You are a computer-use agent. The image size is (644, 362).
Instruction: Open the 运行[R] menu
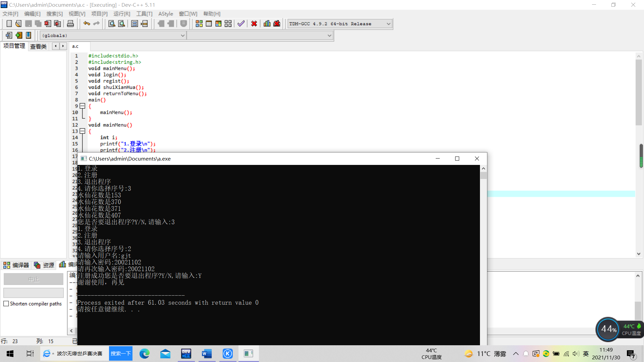point(121,14)
